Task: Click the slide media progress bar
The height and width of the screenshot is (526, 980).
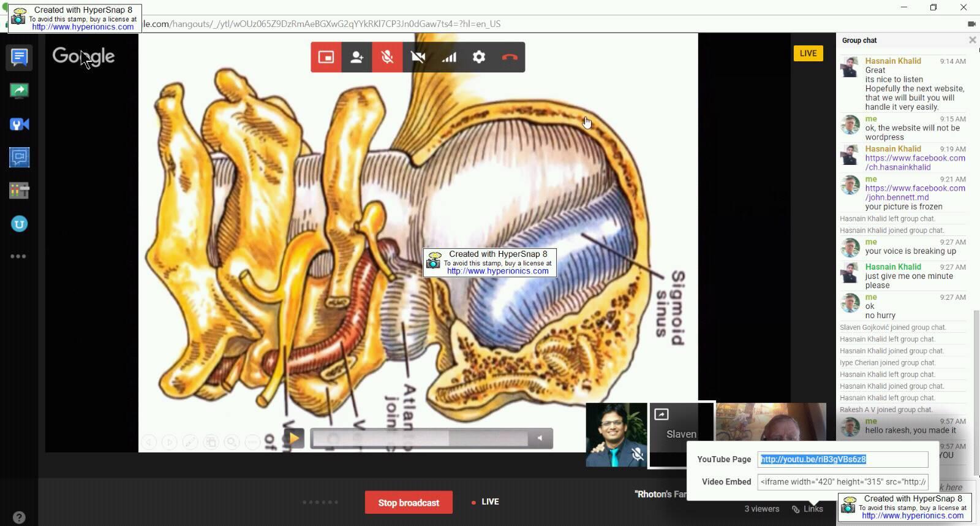Action: click(420, 438)
